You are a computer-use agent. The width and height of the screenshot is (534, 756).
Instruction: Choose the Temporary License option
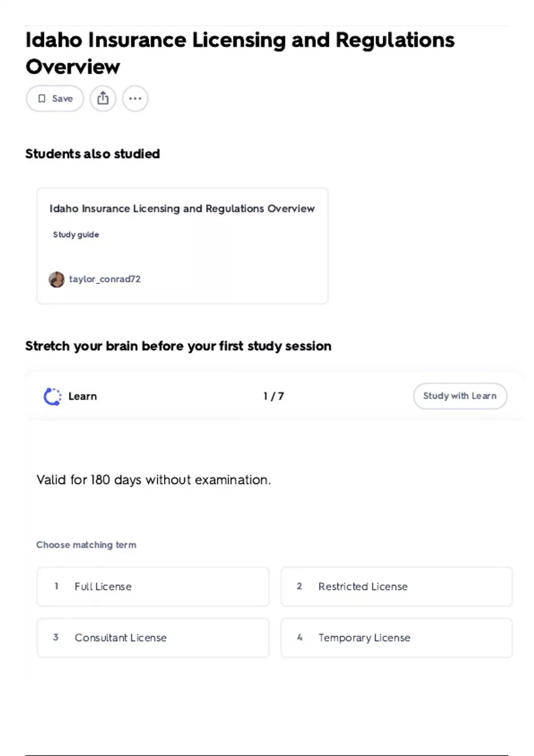point(396,637)
